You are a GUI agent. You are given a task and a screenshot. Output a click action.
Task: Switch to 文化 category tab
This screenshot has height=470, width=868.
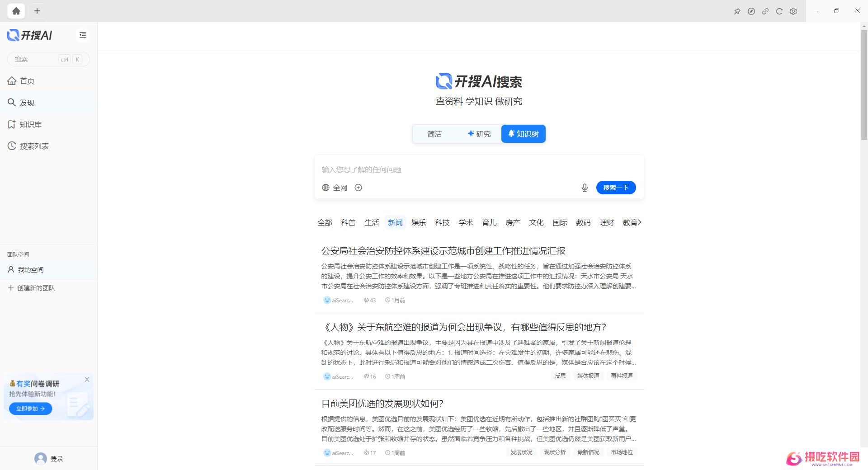(x=536, y=222)
